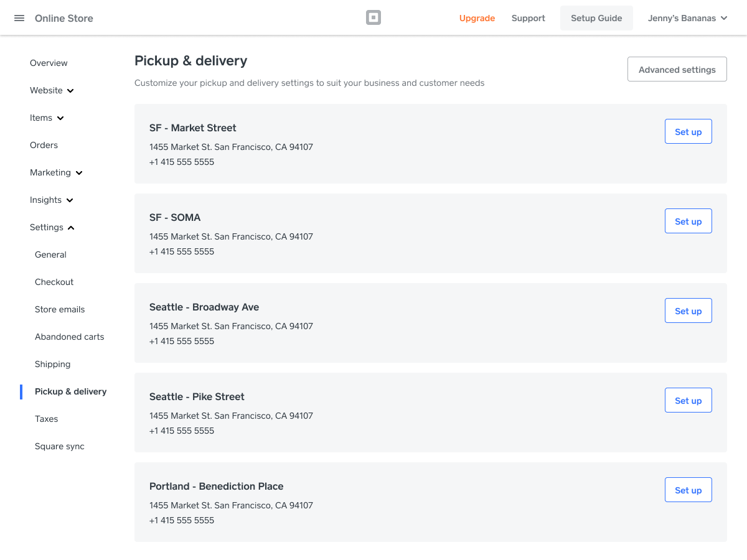This screenshot has width=747, height=560.
Task: Expand the Insights menu chevron
Action: (70, 200)
